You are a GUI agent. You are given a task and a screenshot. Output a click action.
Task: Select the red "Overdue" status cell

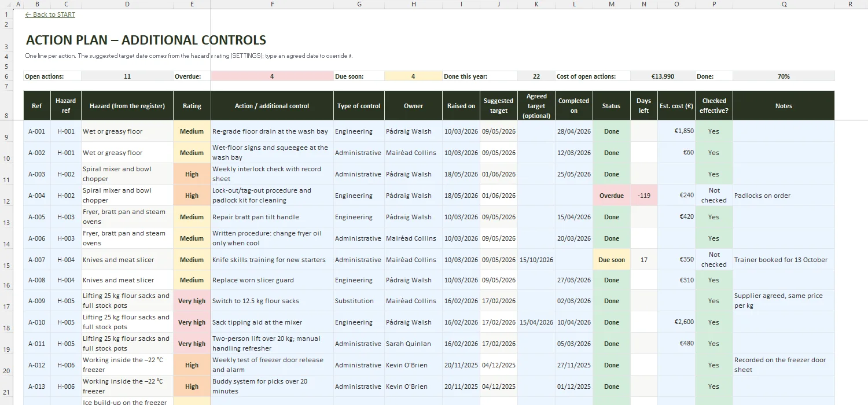point(611,196)
